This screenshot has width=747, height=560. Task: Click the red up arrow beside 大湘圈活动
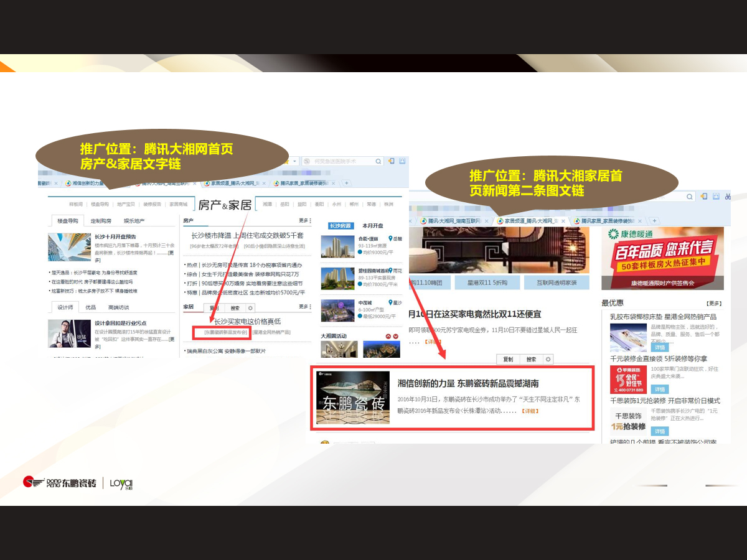click(388, 337)
